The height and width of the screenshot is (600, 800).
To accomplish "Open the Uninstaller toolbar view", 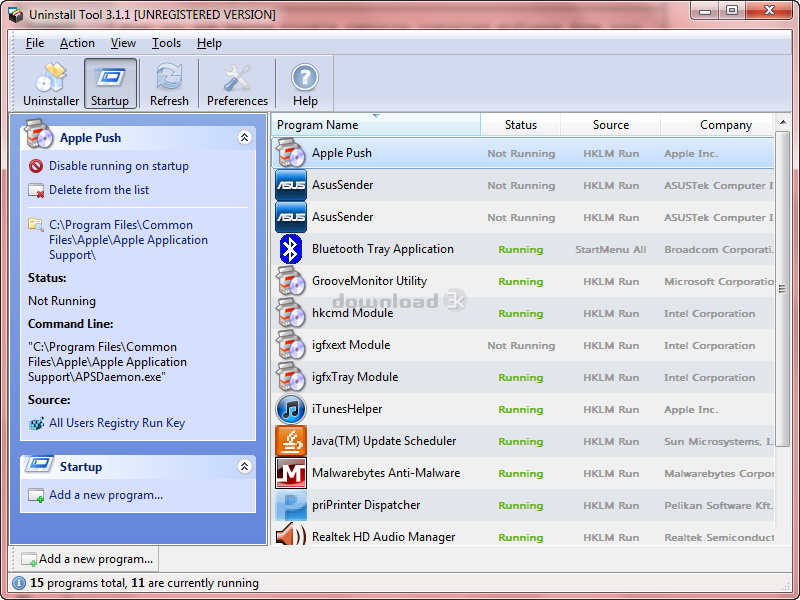I will (x=51, y=84).
